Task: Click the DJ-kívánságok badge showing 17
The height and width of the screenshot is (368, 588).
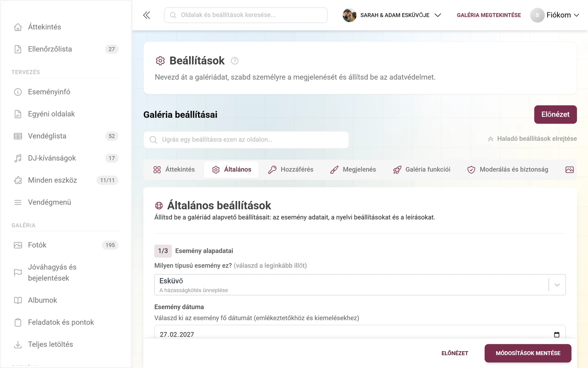Action: click(x=112, y=158)
